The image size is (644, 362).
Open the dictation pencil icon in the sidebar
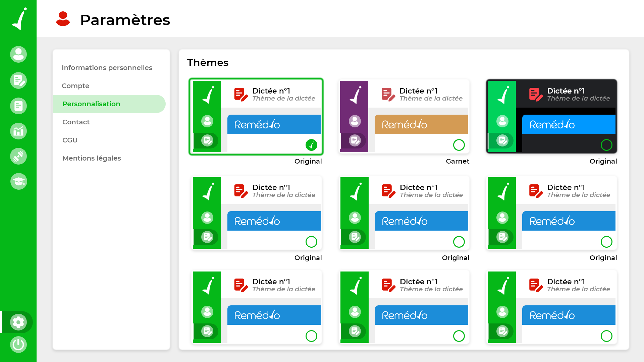point(18,80)
